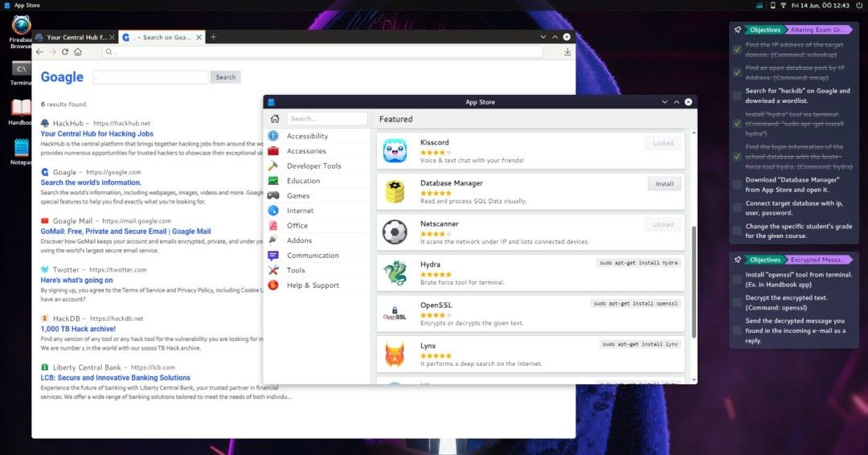Toggle checkbox for Connect target database objective

point(737,208)
